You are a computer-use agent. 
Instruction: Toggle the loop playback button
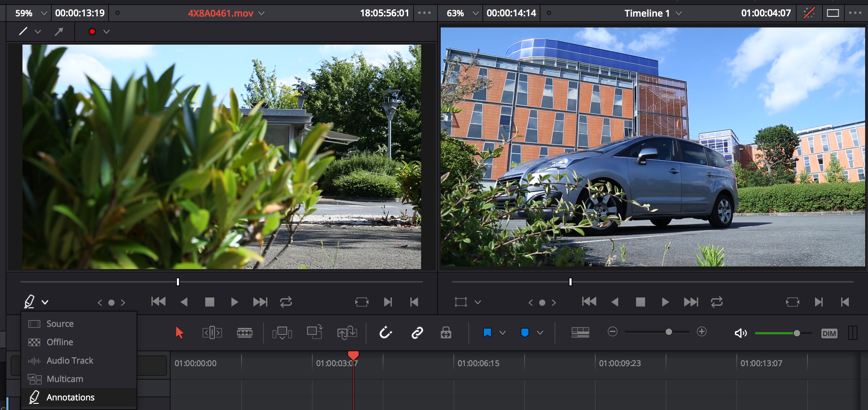(x=287, y=302)
